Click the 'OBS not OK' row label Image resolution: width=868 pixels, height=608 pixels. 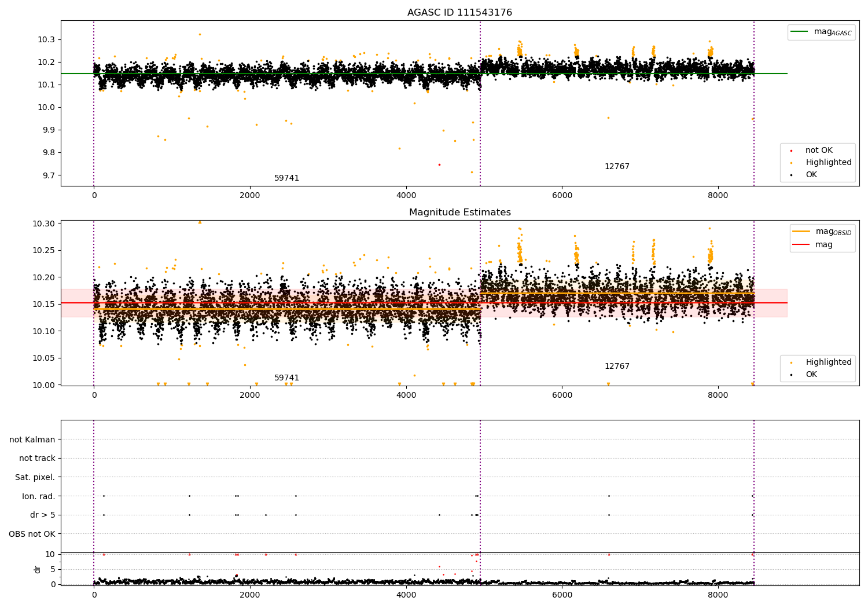click(32, 534)
